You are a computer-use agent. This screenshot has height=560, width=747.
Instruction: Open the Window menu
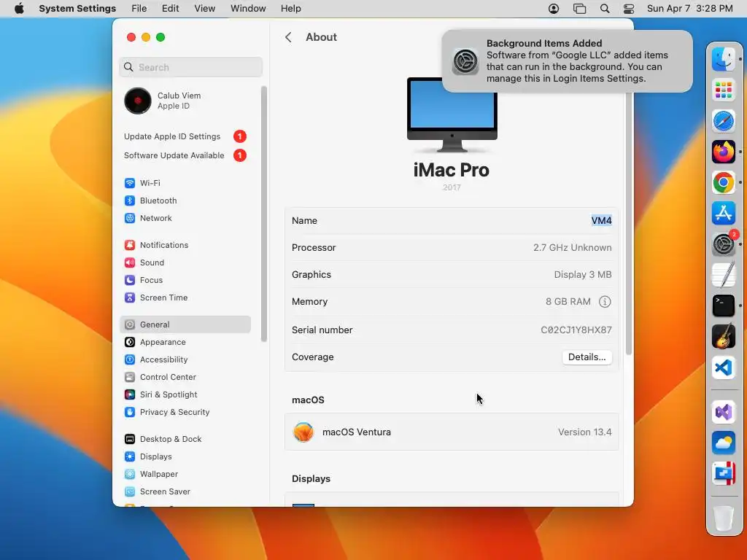pos(248,9)
